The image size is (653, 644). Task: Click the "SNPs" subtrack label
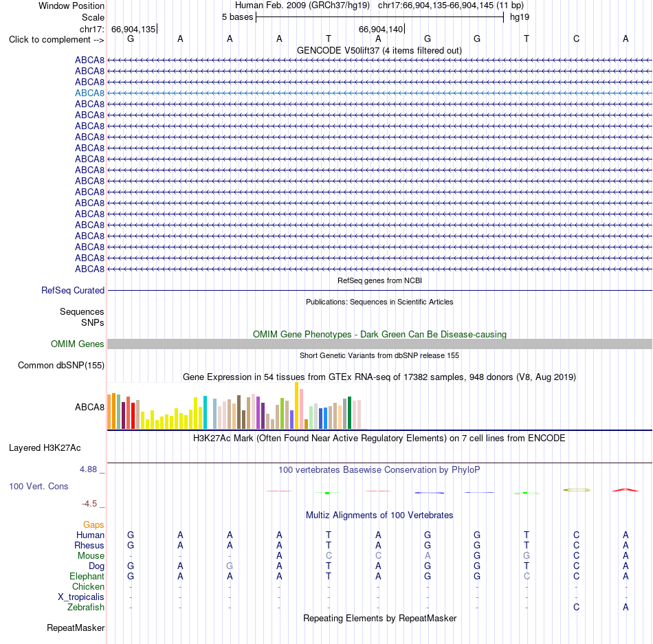[93, 322]
